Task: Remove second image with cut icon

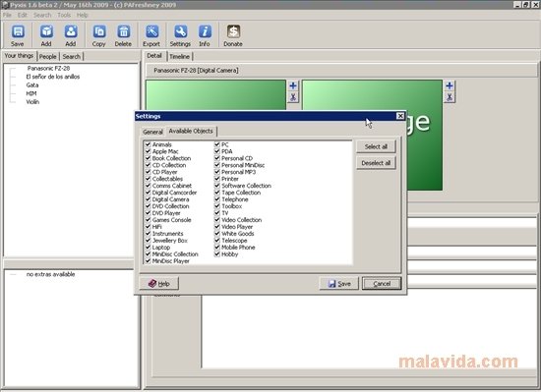Action: coord(450,97)
